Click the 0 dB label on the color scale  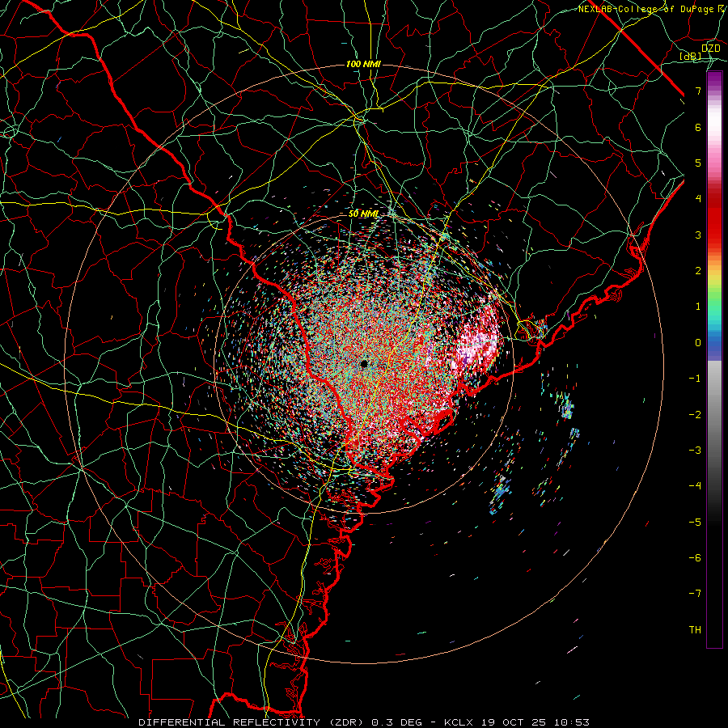coord(698,343)
